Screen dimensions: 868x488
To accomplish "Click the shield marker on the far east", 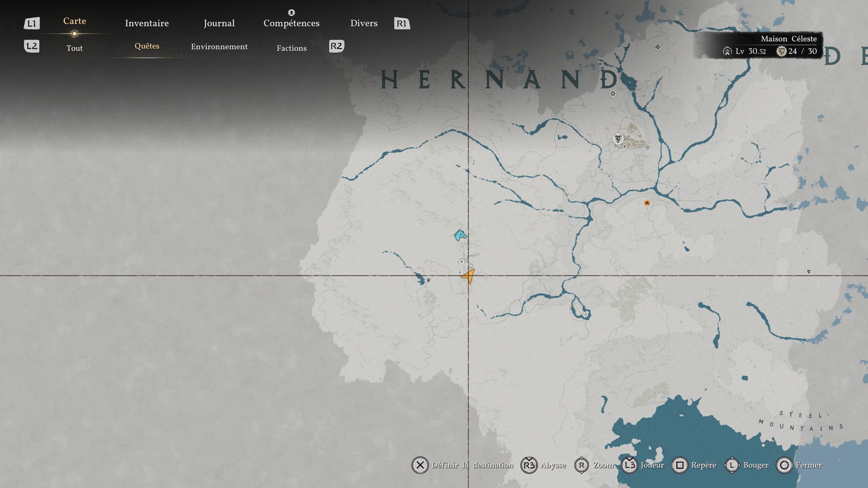I will pos(809,271).
